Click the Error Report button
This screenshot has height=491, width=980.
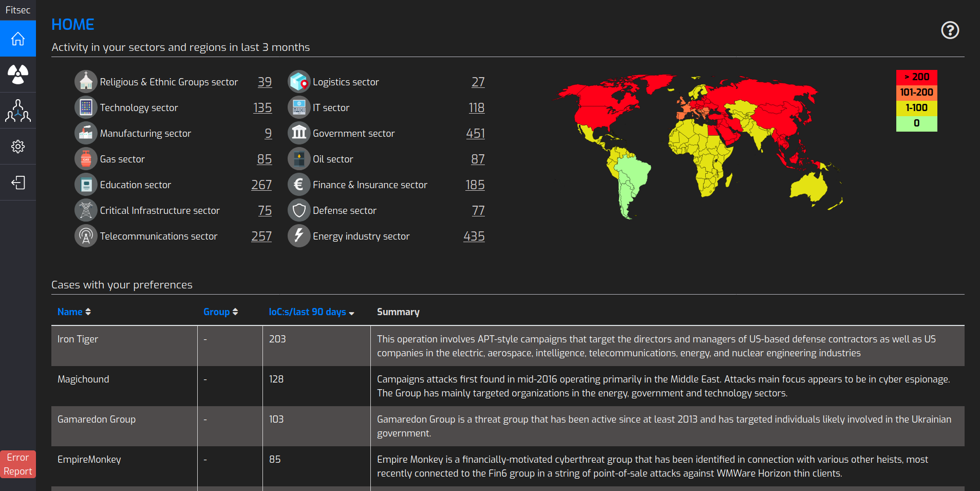point(18,464)
